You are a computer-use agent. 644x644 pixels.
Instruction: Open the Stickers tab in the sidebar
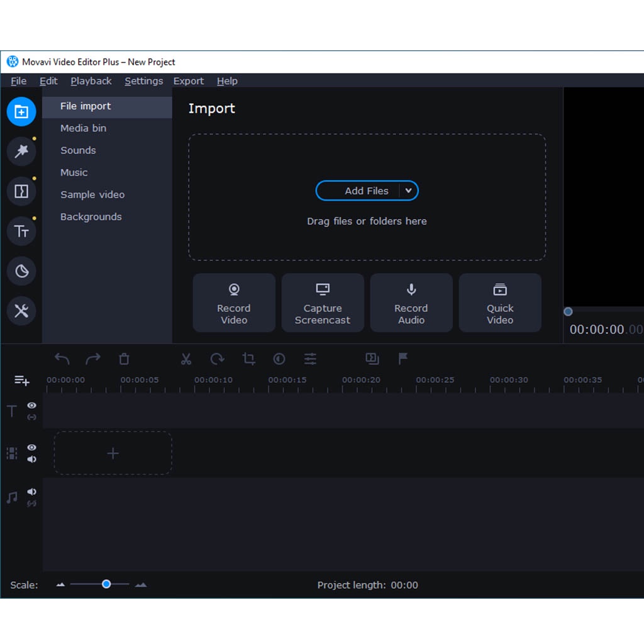point(21,271)
